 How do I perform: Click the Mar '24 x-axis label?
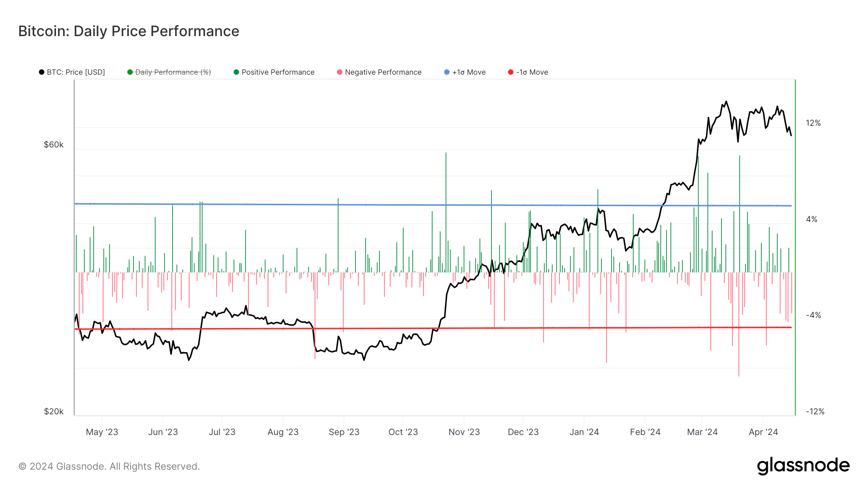[702, 432]
